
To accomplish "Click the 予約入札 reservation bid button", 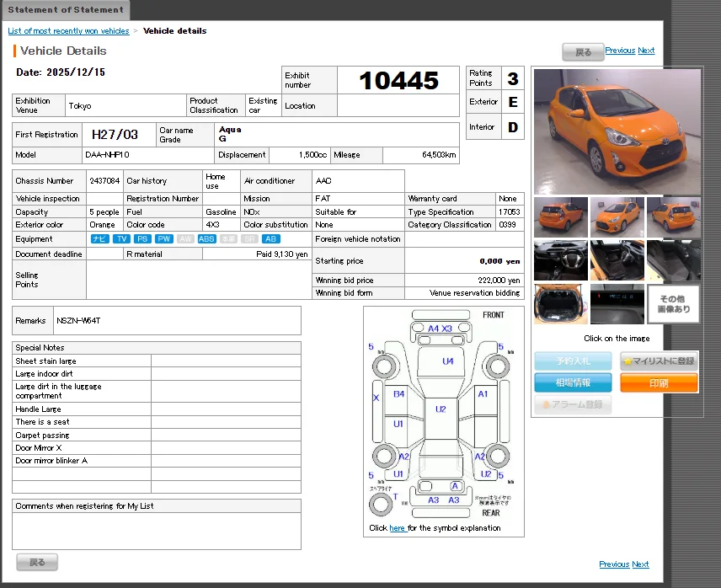I will [573, 361].
